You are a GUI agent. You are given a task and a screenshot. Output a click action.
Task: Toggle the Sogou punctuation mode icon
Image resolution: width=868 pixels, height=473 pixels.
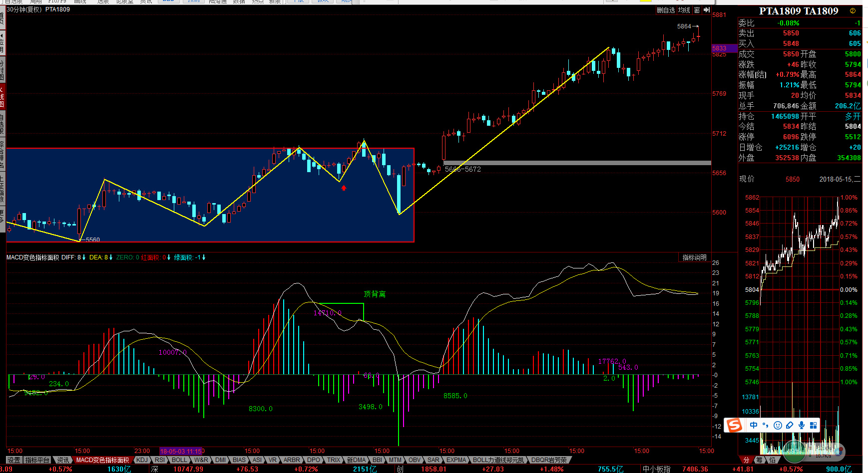click(x=766, y=425)
